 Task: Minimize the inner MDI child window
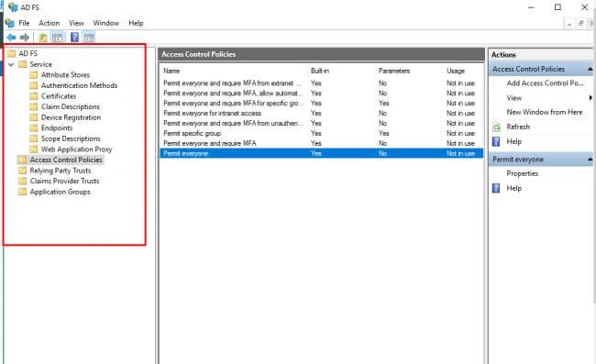pos(569,24)
